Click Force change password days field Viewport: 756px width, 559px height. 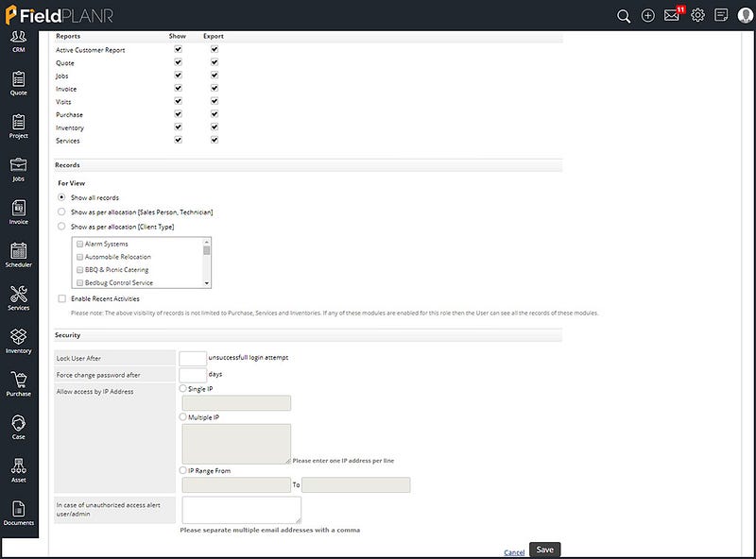[193, 375]
